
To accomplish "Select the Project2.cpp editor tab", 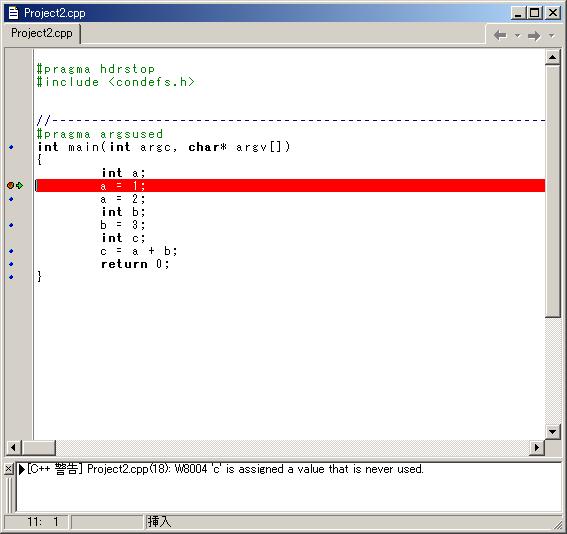I will tap(42, 33).
